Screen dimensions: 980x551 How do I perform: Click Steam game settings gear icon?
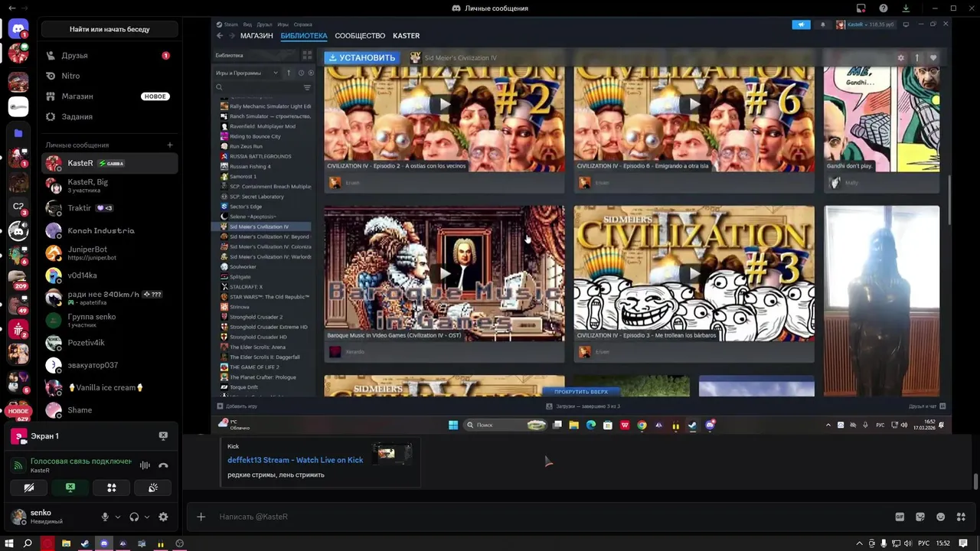coord(901,57)
